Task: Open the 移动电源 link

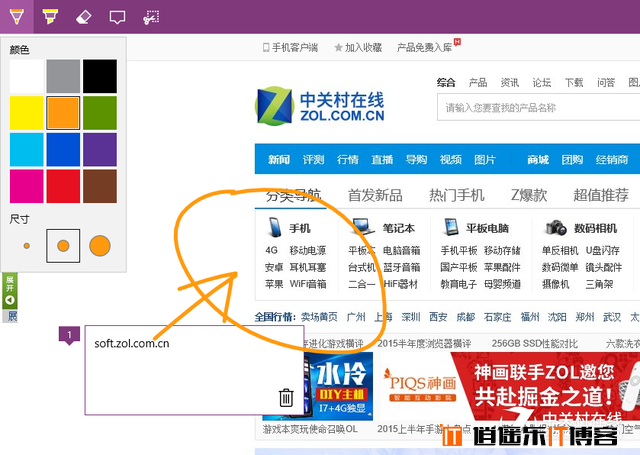Action: pos(308,250)
